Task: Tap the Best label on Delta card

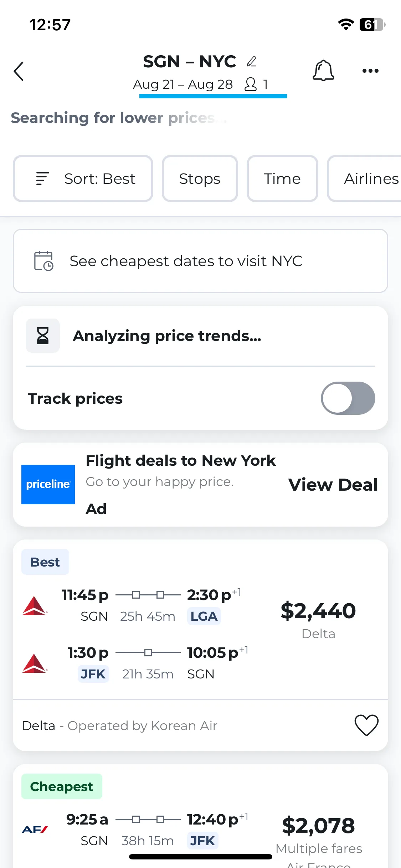Action: point(45,562)
